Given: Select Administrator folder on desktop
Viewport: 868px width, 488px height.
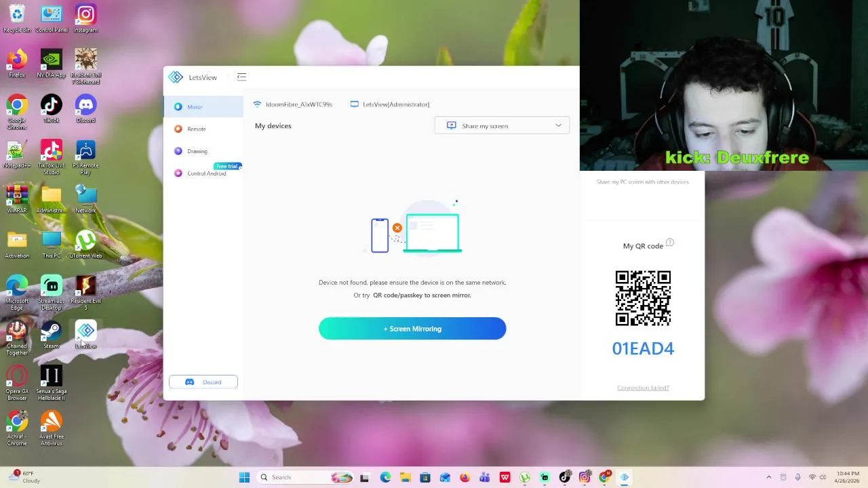Looking at the screenshot, I should click(52, 199).
